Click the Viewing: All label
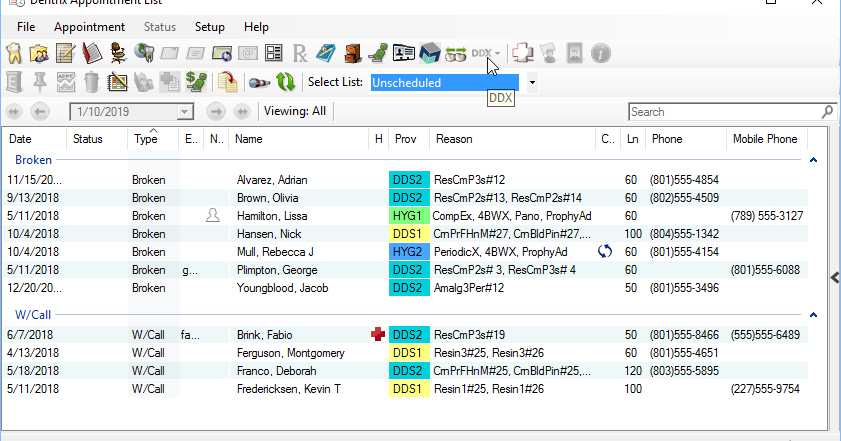This screenshot has height=441, width=841. pos(295,111)
